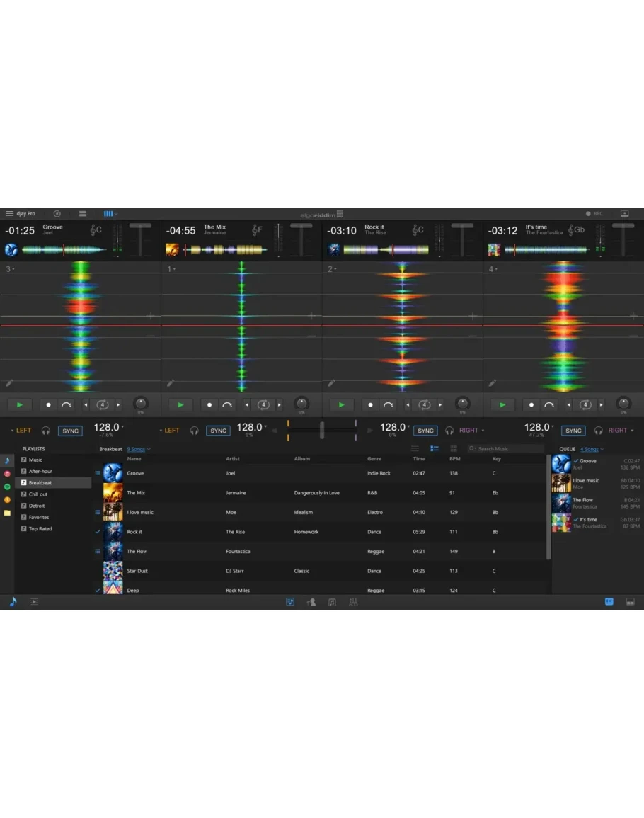The height and width of the screenshot is (818, 644).
Task: Click headphone pre-cue icon on It's time deck
Action: (598, 431)
